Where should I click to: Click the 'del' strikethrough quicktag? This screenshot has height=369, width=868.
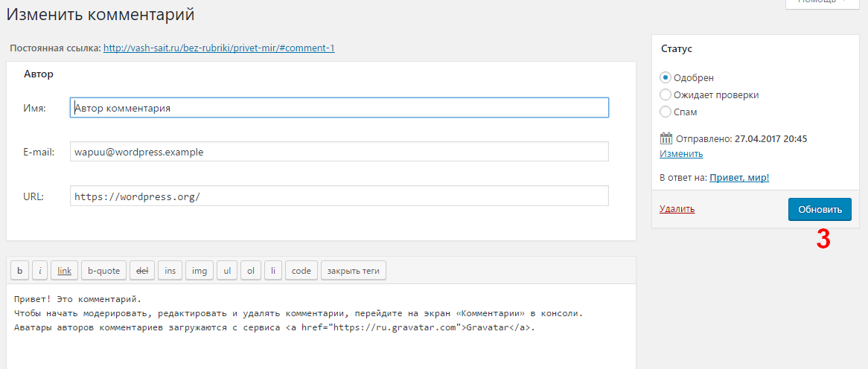tap(142, 271)
